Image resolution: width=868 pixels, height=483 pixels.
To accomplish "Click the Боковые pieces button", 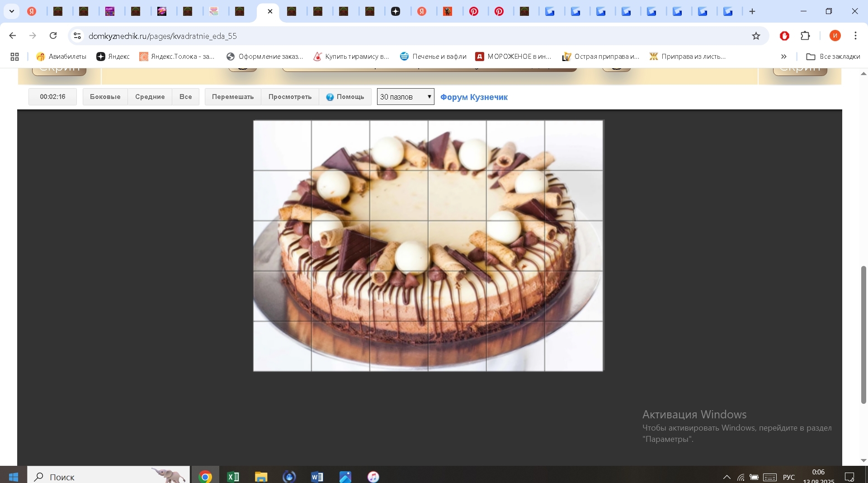I will click(x=105, y=97).
